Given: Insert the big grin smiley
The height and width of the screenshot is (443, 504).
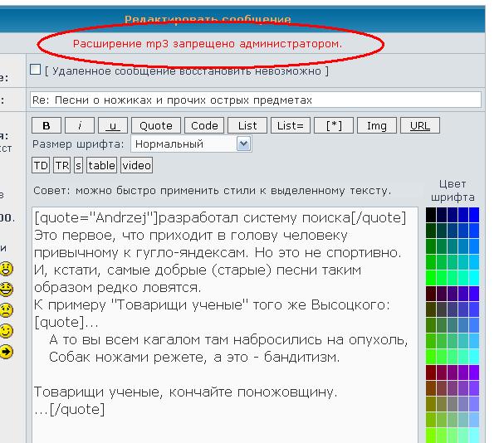Looking at the screenshot, I should [x=7, y=290].
